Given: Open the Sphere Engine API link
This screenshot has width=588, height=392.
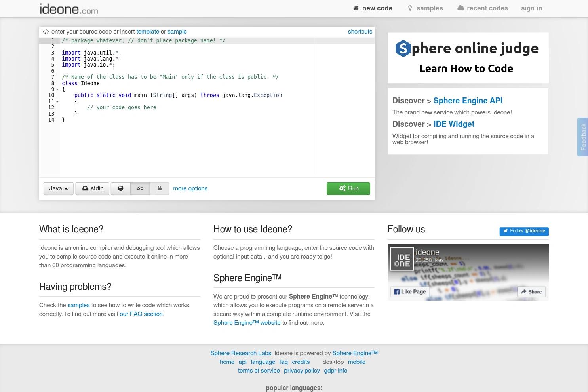Looking at the screenshot, I should (x=468, y=101).
